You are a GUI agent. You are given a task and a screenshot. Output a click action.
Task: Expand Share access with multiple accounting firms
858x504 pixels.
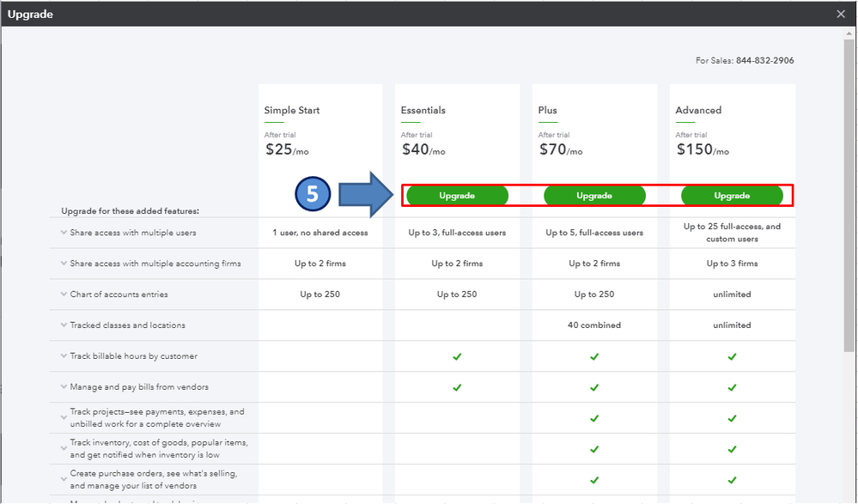64,264
